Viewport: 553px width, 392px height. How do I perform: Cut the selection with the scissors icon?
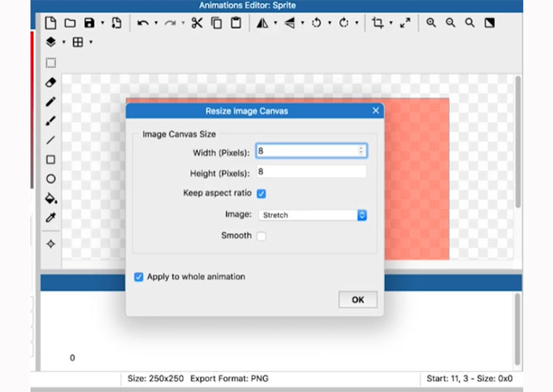coord(197,23)
